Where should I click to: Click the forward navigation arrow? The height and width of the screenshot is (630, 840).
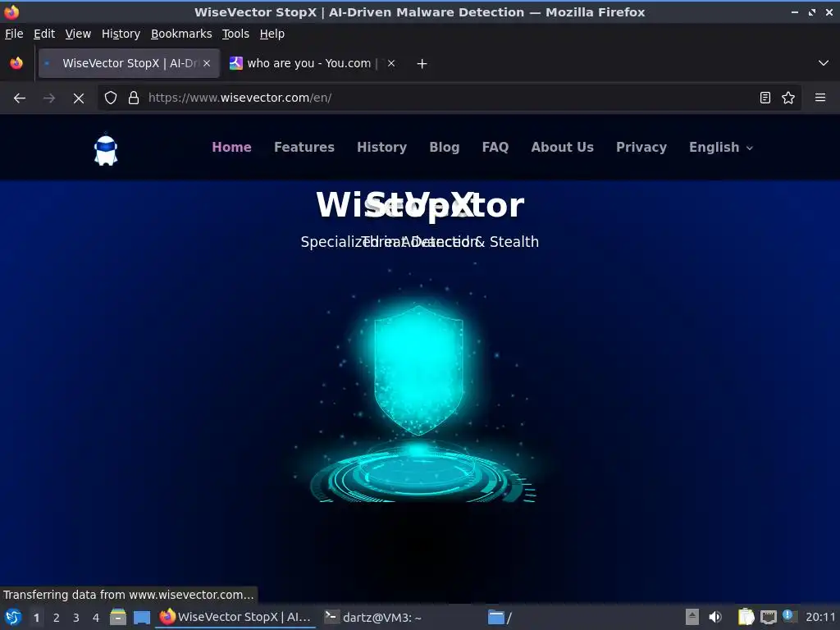point(49,98)
